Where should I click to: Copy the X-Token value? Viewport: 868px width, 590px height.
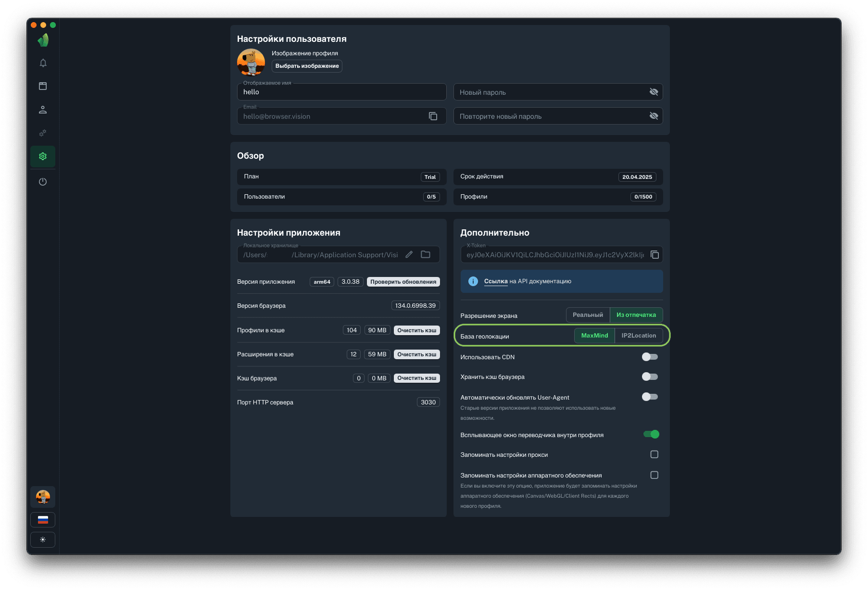pos(654,255)
